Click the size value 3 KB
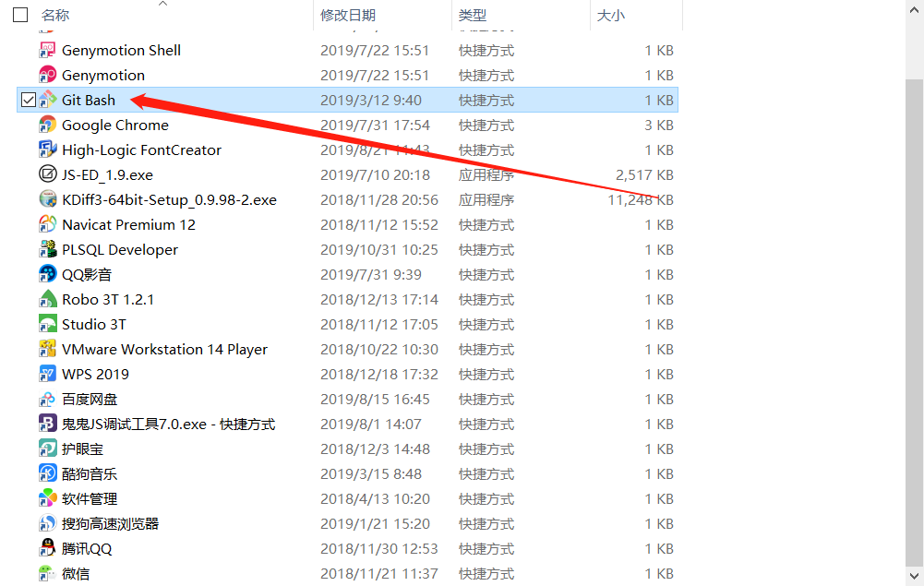Viewport: 924px width, 586px height. pyautogui.click(x=659, y=125)
